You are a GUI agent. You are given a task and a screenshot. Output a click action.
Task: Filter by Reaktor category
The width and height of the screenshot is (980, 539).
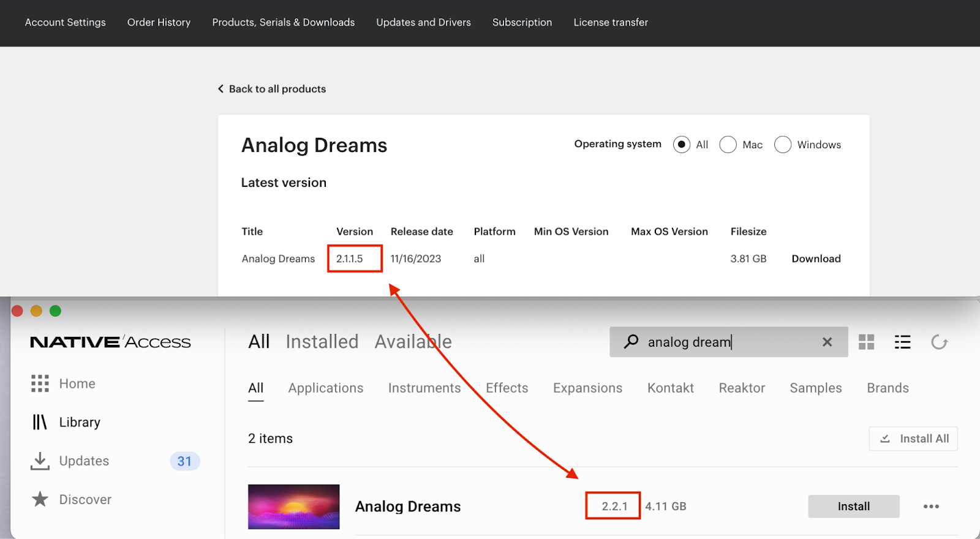click(x=742, y=388)
